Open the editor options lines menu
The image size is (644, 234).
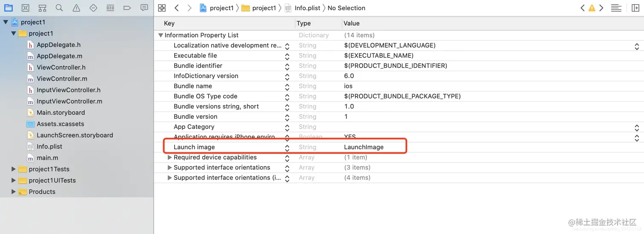616,8
